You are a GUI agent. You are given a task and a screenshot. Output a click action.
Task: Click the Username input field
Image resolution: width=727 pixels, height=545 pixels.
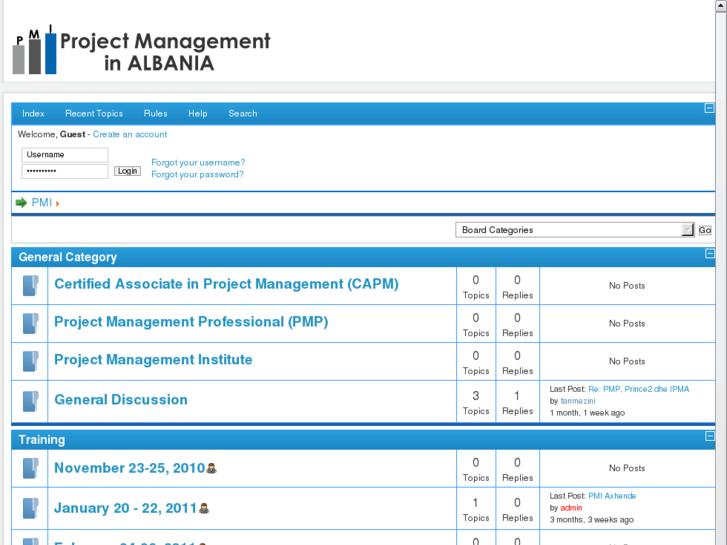65,155
